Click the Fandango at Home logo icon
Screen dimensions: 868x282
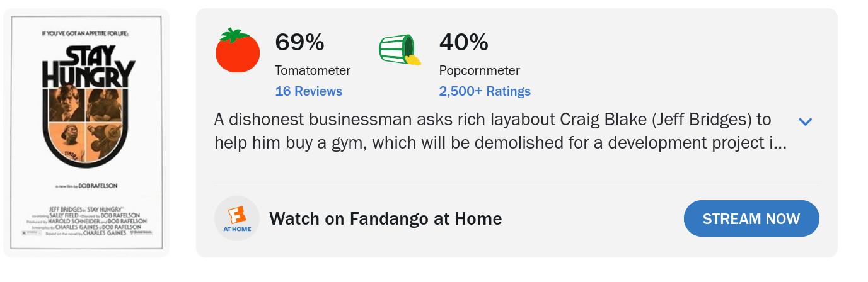coord(237,218)
